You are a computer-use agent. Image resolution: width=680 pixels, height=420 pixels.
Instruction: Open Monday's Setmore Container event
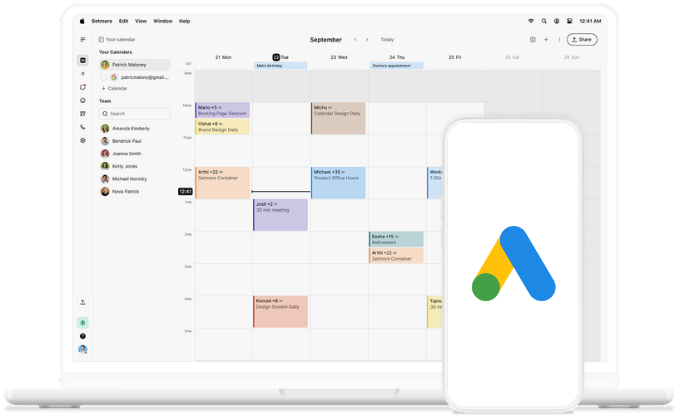222,183
